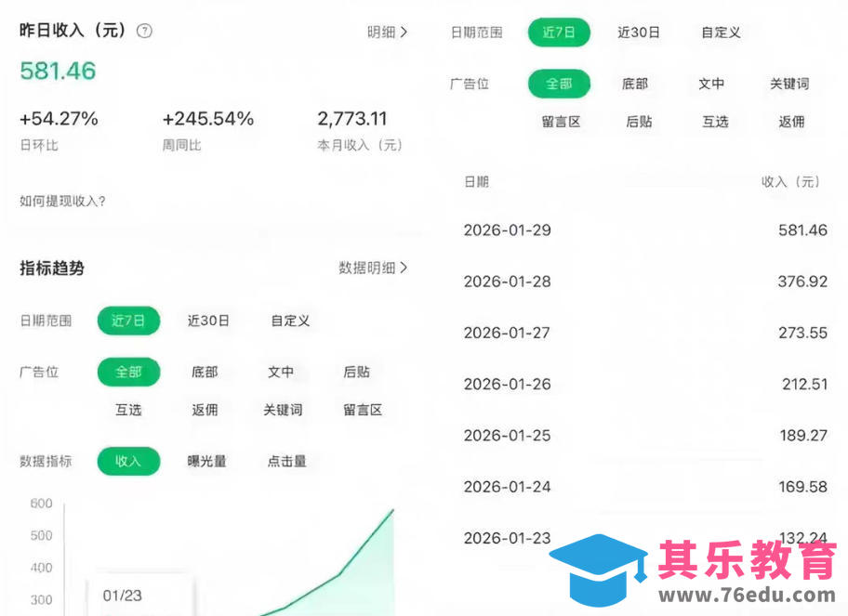Switch metric tab to 曝光量
Image resolution: width=848 pixels, height=616 pixels.
[x=206, y=461]
